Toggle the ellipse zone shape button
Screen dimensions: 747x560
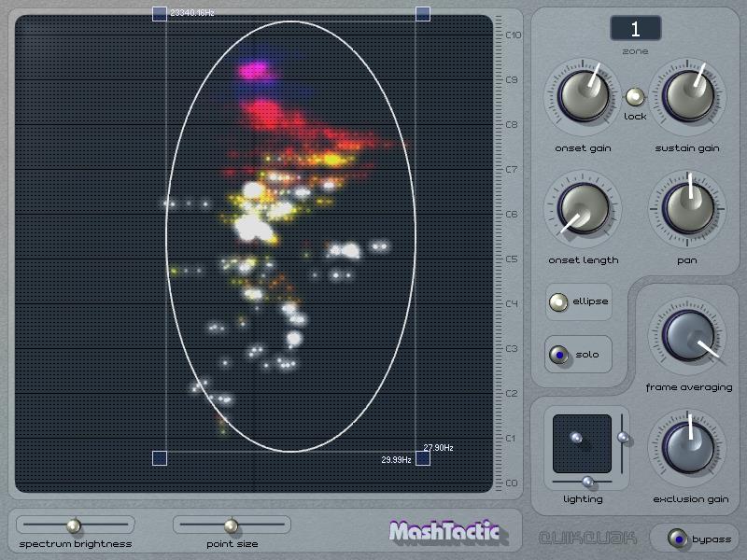click(558, 301)
